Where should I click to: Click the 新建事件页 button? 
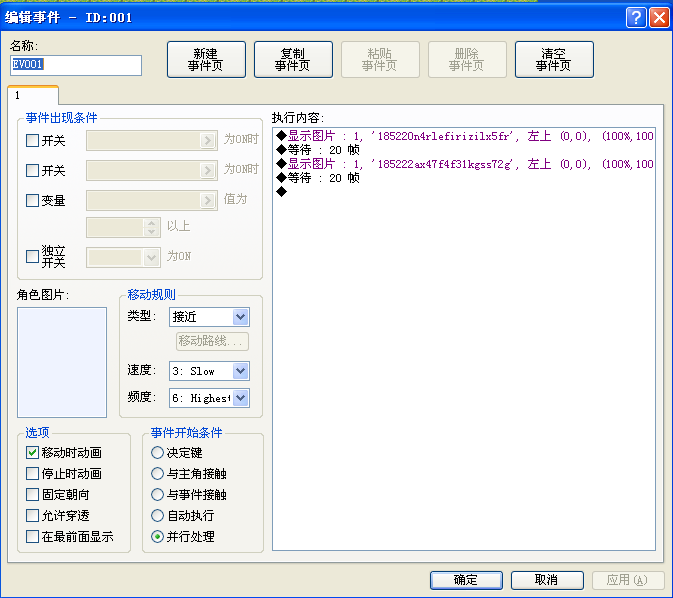tap(206, 59)
